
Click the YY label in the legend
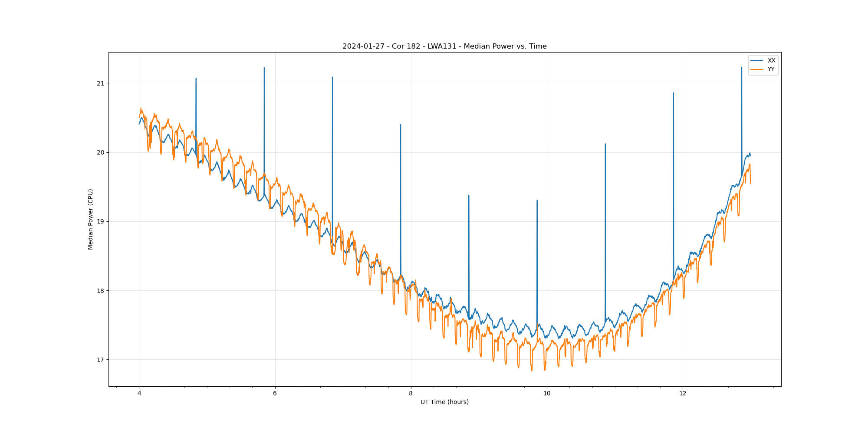tap(771, 69)
